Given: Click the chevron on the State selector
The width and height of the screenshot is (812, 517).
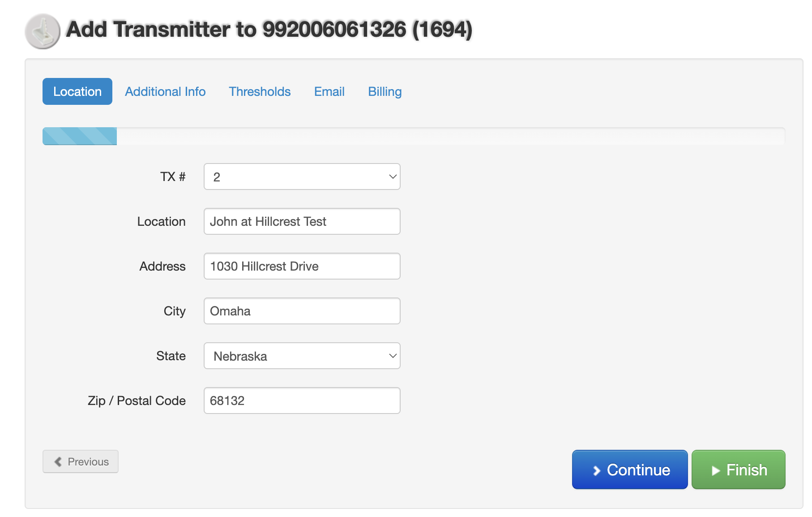Looking at the screenshot, I should pyautogui.click(x=391, y=356).
